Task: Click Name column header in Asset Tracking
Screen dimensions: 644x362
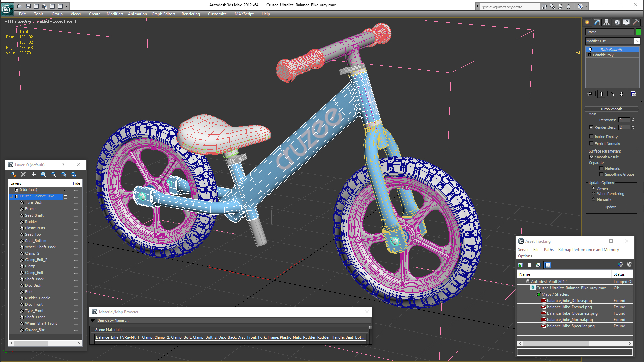Action: click(565, 274)
